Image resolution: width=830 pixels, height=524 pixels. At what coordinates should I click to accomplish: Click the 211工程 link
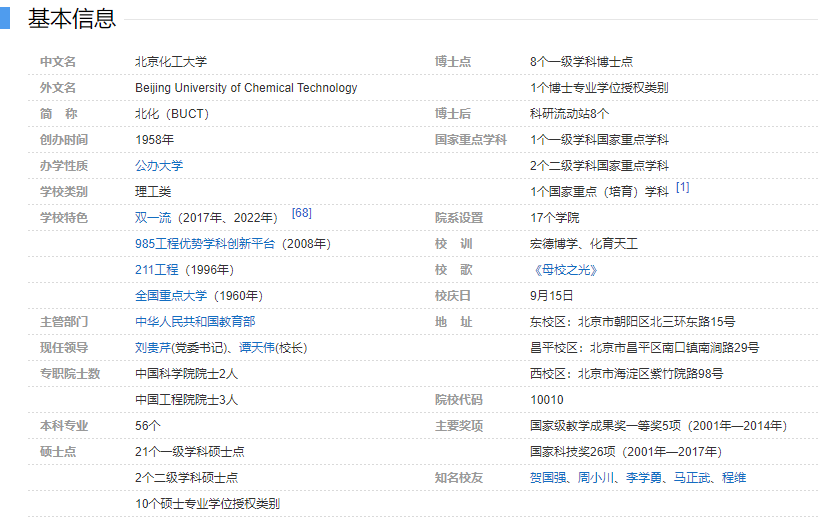click(156, 270)
